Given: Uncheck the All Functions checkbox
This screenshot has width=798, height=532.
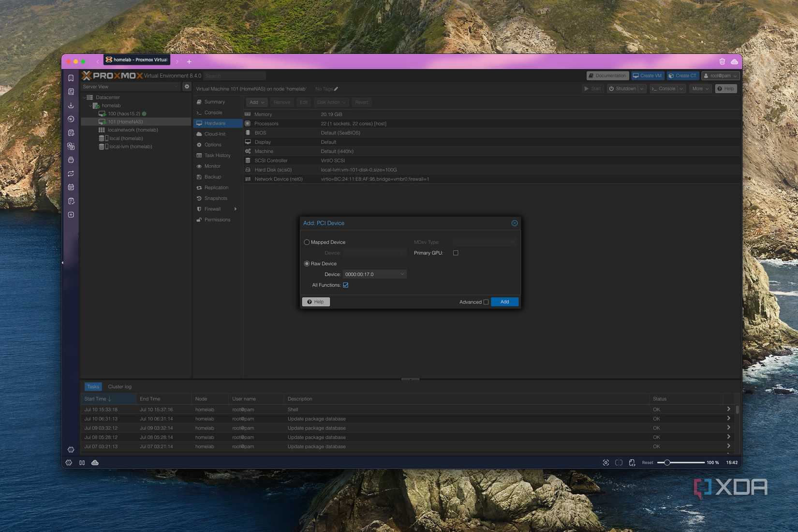Looking at the screenshot, I should (346, 285).
